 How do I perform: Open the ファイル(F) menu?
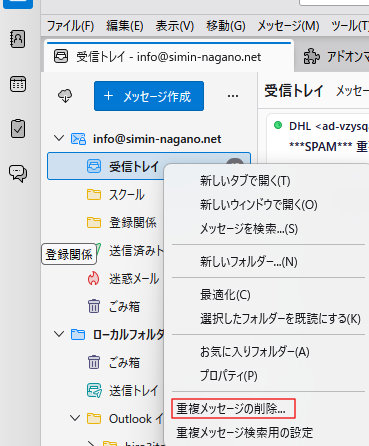pos(71,26)
